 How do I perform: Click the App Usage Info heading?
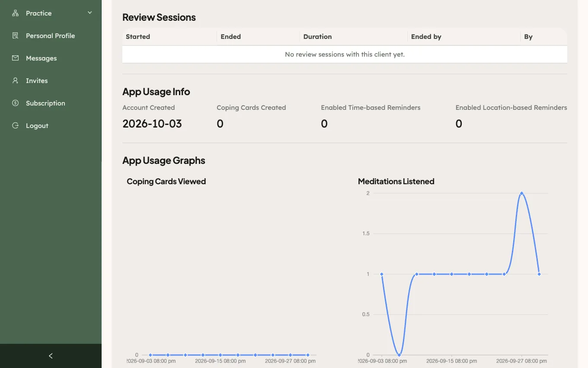tap(156, 92)
